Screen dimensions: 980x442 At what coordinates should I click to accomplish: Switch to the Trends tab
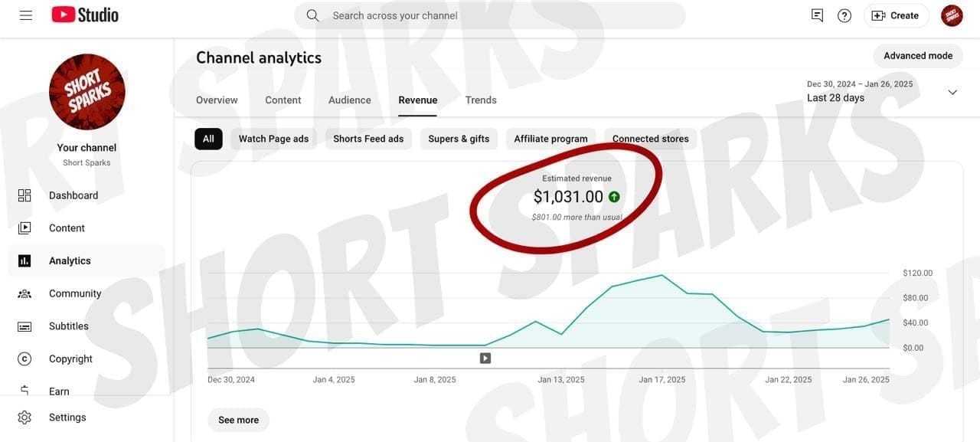(481, 100)
